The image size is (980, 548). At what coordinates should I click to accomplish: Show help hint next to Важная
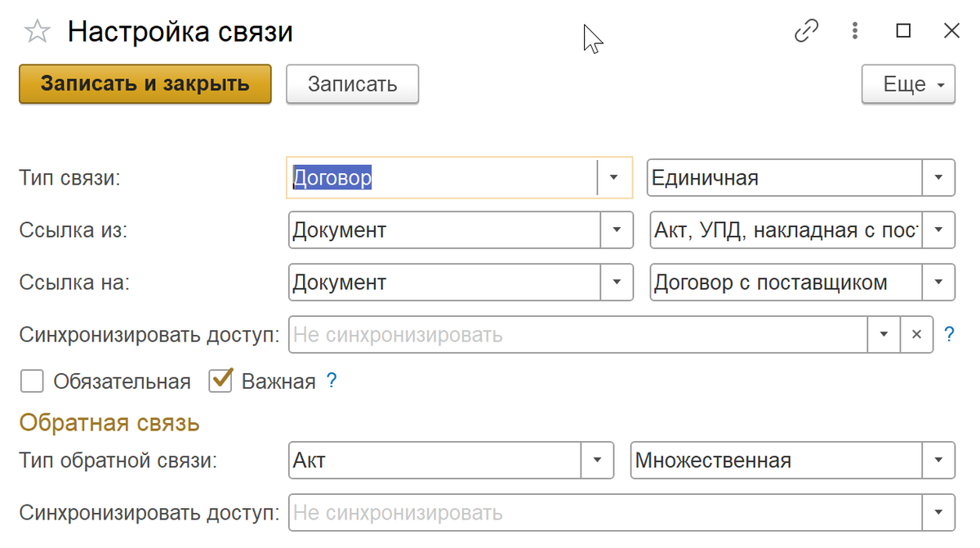pyautogui.click(x=332, y=381)
